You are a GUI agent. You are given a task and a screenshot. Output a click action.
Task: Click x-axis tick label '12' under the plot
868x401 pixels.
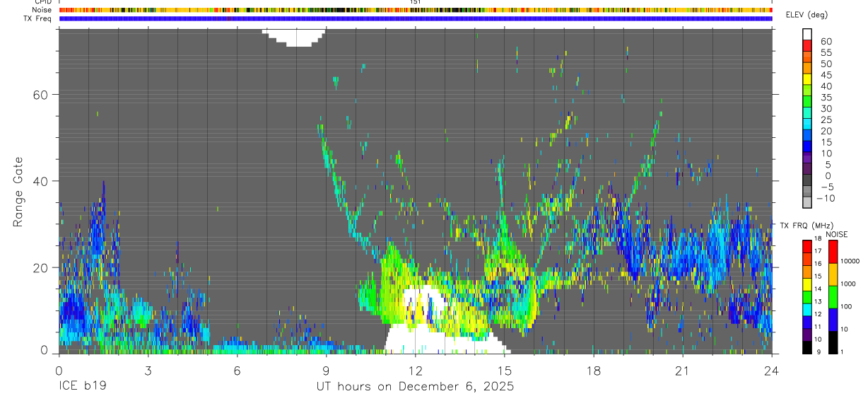pos(415,371)
